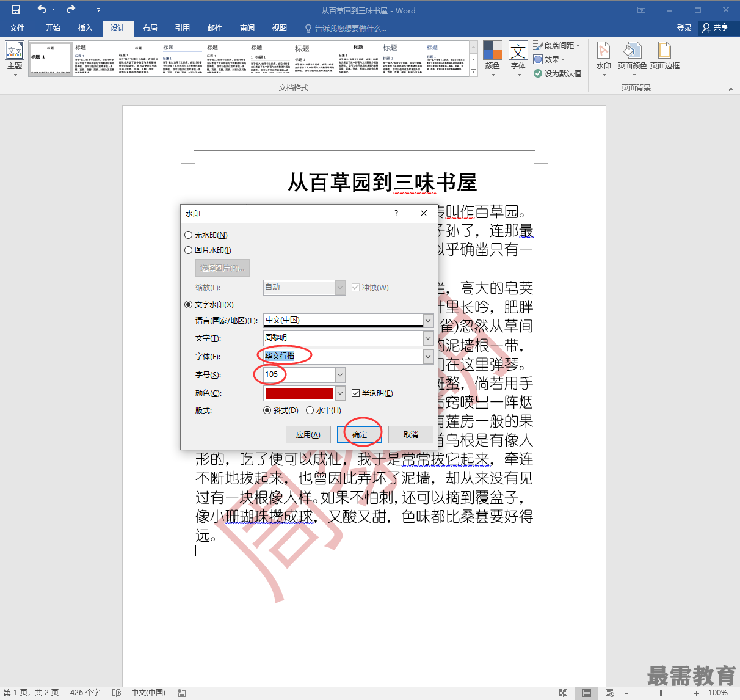The height and width of the screenshot is (700, 740).
Task: Click the Apply (应用) button
Action: tap(308, 434)
